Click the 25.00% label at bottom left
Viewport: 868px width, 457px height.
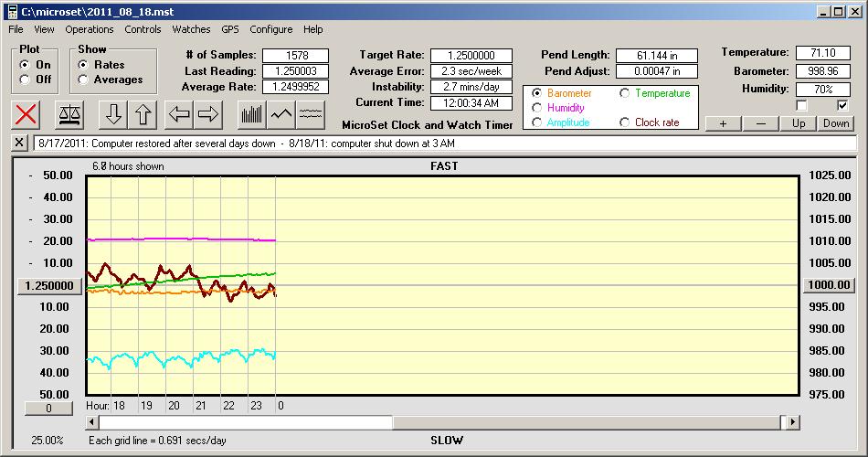[x=47, y=441]
